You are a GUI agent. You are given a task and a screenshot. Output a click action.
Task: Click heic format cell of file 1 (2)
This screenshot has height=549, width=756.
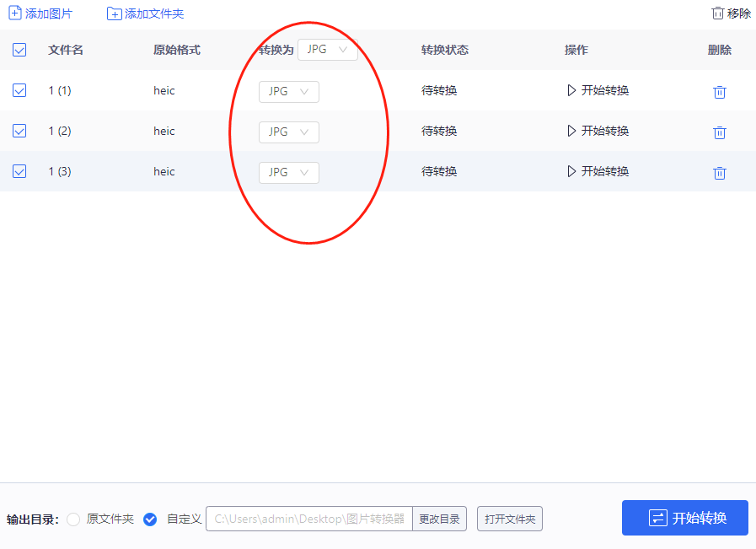(164, 131)
